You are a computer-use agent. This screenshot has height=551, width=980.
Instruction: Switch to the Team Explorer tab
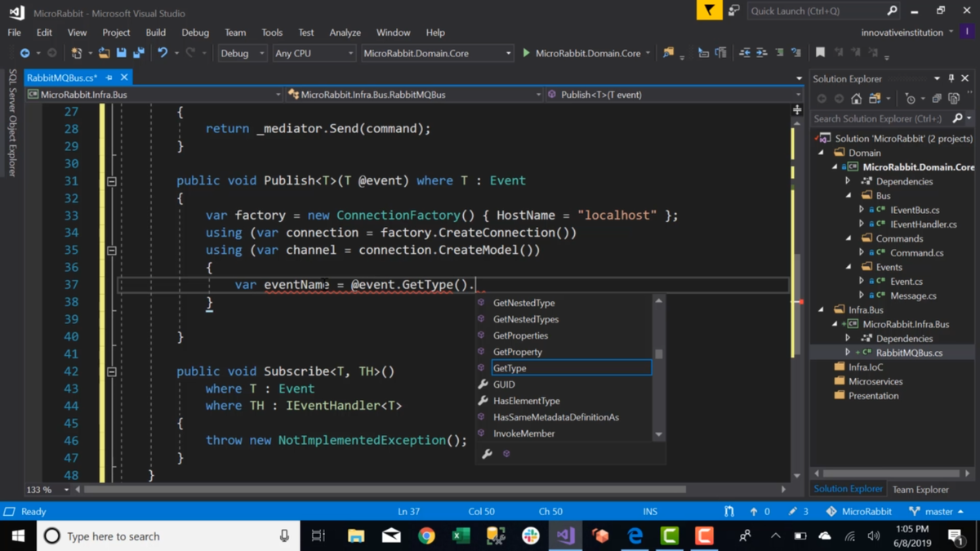pos(920,490)
